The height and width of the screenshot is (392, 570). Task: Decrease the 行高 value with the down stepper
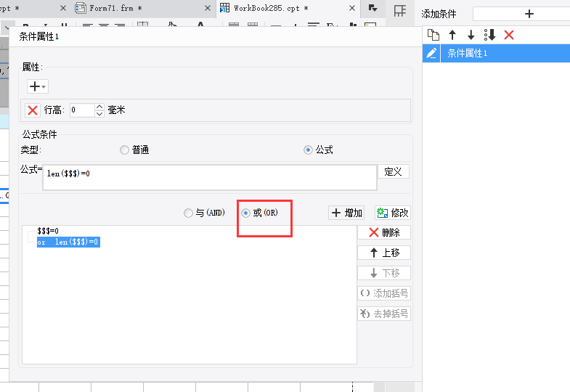99,114
